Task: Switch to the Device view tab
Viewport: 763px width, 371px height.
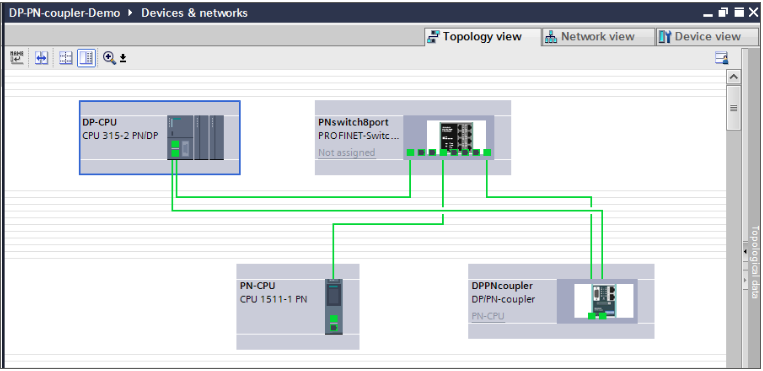Action: point(700,37)
